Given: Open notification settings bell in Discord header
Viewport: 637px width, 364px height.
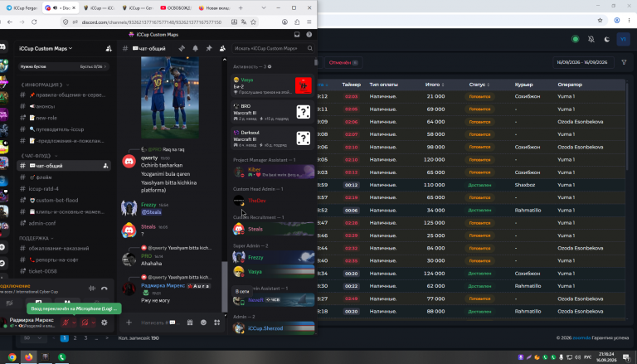Looking at the screenshot, I should point(196,48).
